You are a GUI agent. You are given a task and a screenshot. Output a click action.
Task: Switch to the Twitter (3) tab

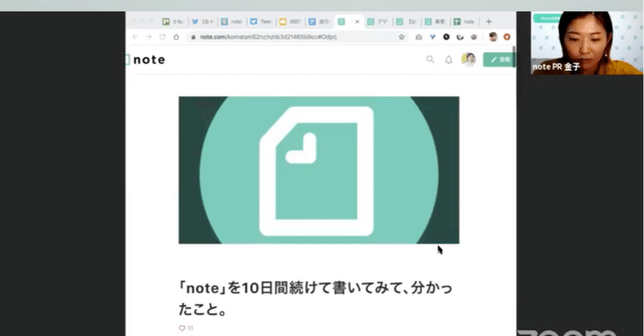203,22
